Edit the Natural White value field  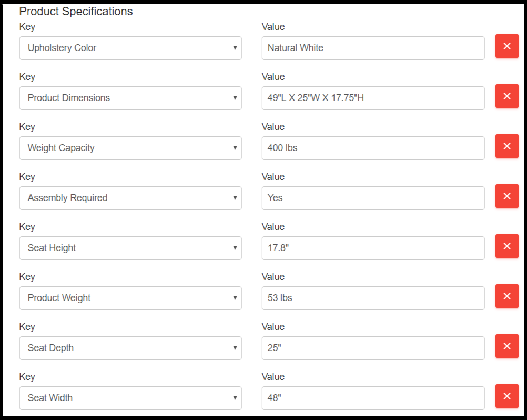coord(373,48)
